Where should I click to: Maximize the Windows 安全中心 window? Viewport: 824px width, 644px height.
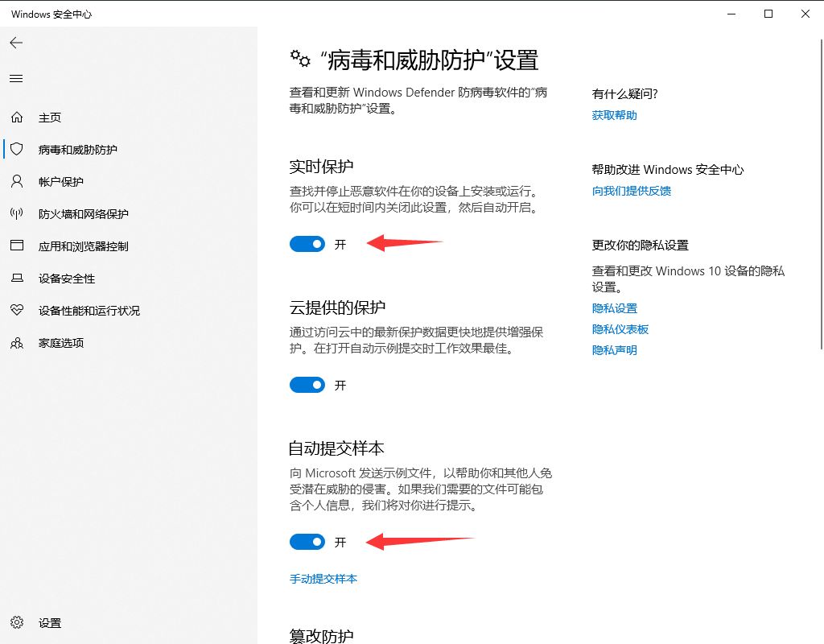768,14
